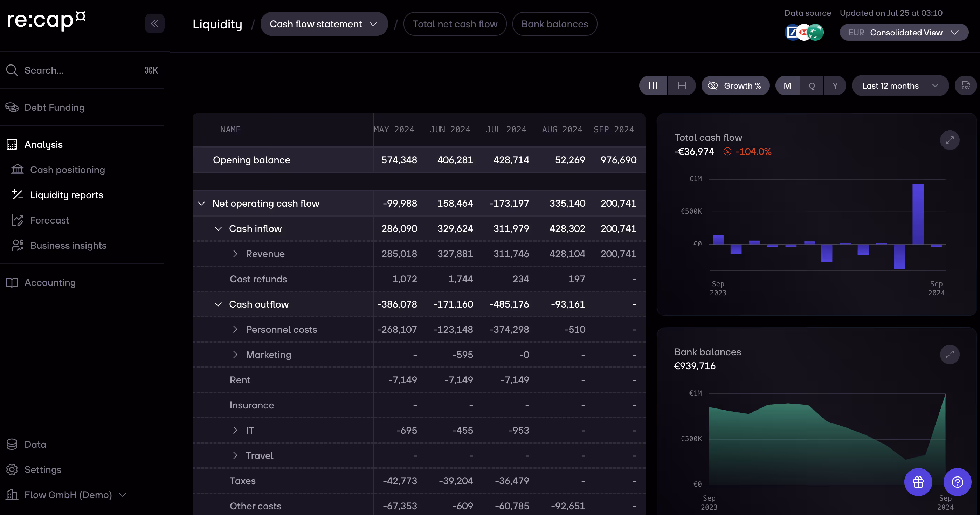Collapse the sidebar with double-chevron icon
This screenshot has height=515, width=980.
(154, 23)
